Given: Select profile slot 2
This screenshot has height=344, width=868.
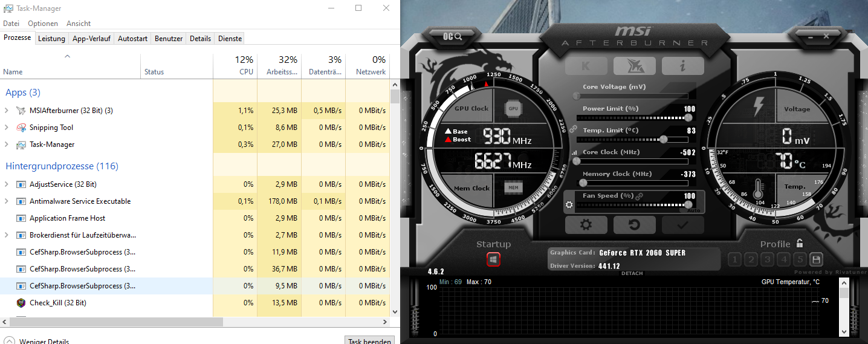Looking at the screenshot, I should click(751, 260).
